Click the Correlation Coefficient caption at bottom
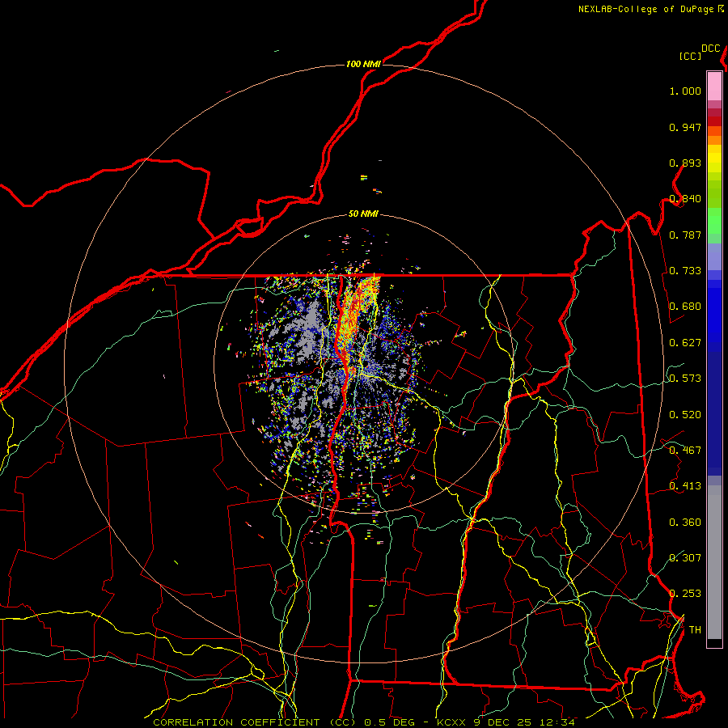The width and height of the screenshot is (728, 728). point(364,722)
